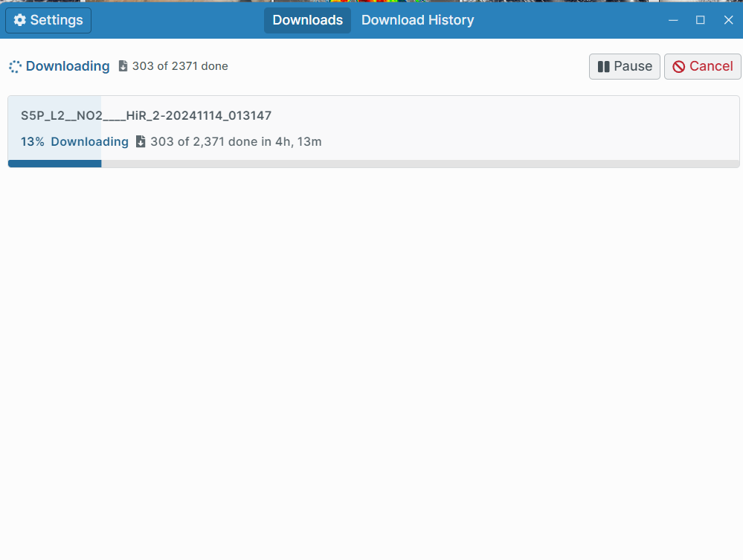Click the 13% progress percentage label
Image resolution: width=743 pixels, height=560 pixels.
(x=33, y=141)
